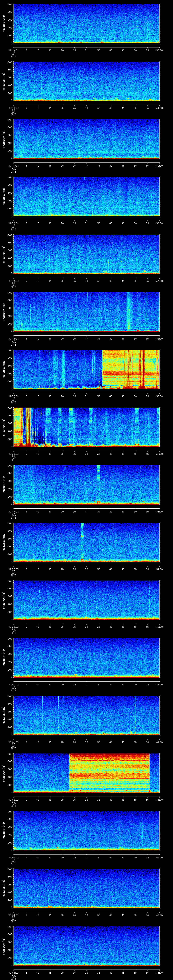The height and width of the screenshot is (980, 173).
Task: Select the 19:36:00 time label
Action: coord(13,454)
